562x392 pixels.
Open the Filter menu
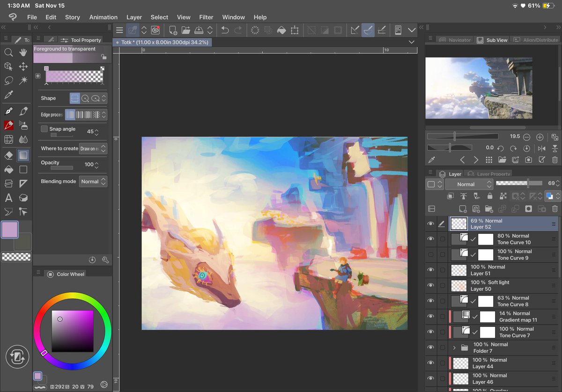206,17
